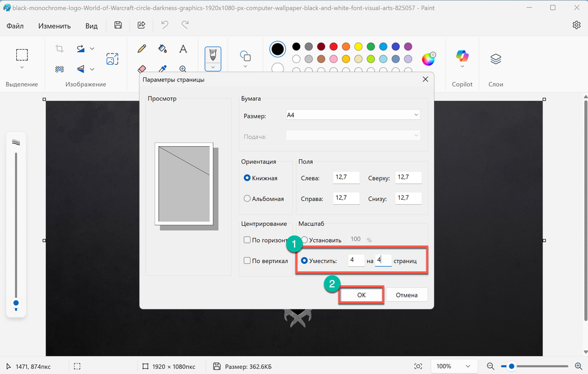The height and width of the screenshot is (374, 588).
Task: Select the Fill bucket tool
Action: 163,49
